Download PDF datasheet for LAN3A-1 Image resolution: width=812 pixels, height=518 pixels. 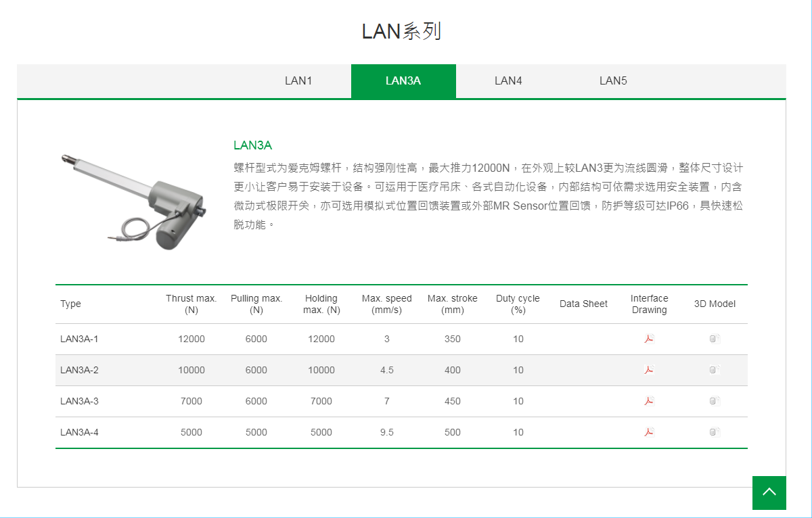coord(649,339)
